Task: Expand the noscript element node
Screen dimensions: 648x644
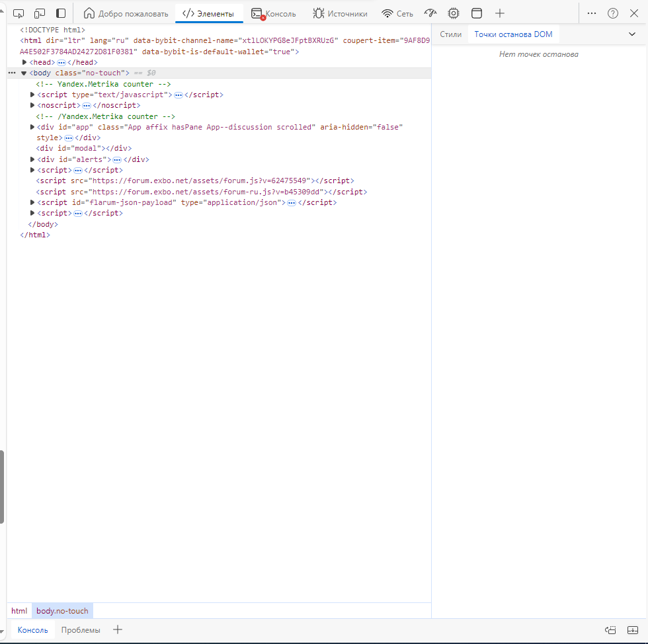Action: coord(32,105)
